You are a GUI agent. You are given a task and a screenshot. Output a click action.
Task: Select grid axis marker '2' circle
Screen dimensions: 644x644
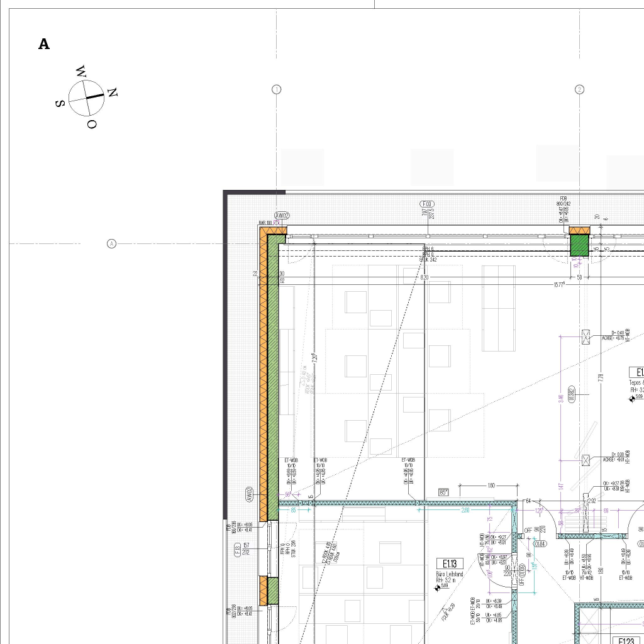579,89
